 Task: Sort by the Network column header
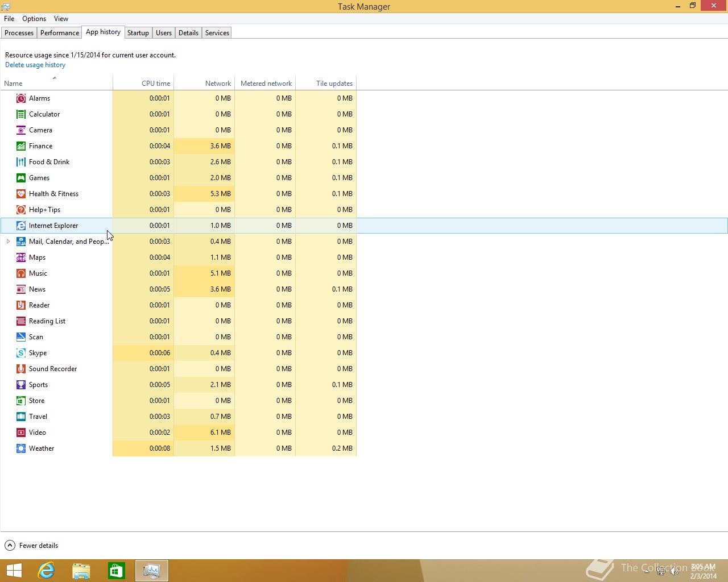click(204, 83)
